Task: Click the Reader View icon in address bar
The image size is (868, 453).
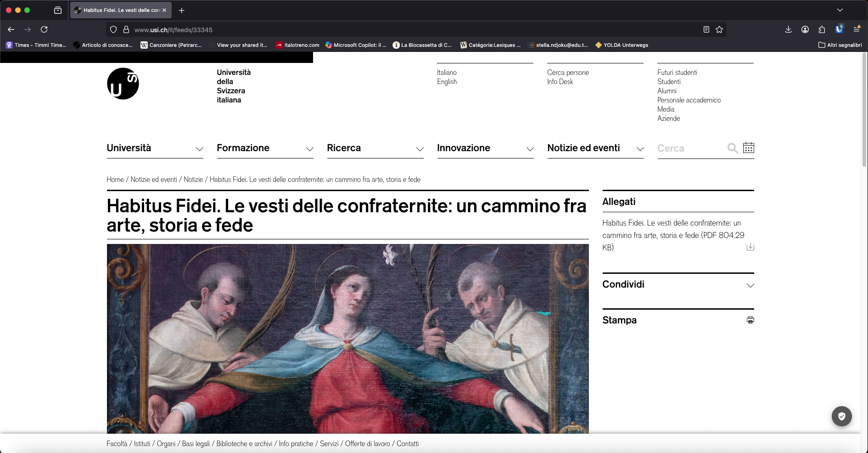Action: tap(706, 29)
